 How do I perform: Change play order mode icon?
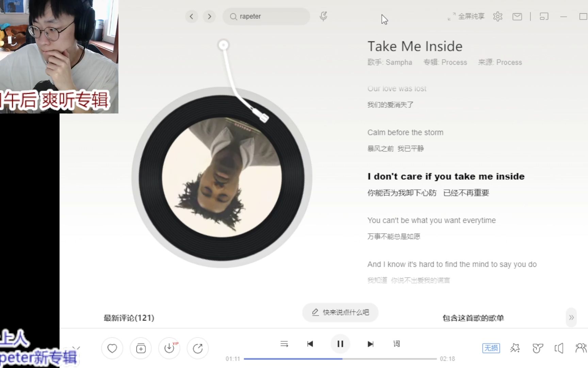tap(284, 344)
